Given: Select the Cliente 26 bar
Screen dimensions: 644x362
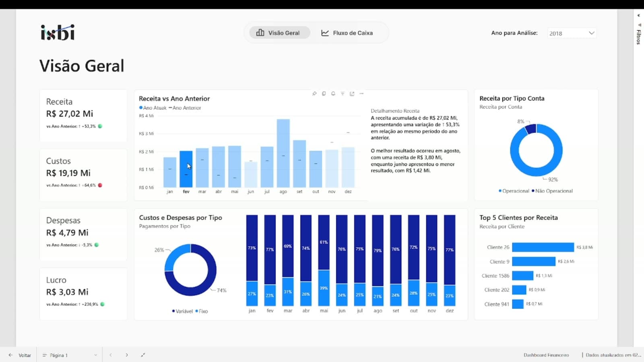Looking at the screenshot, I should [x=543, y=247].
